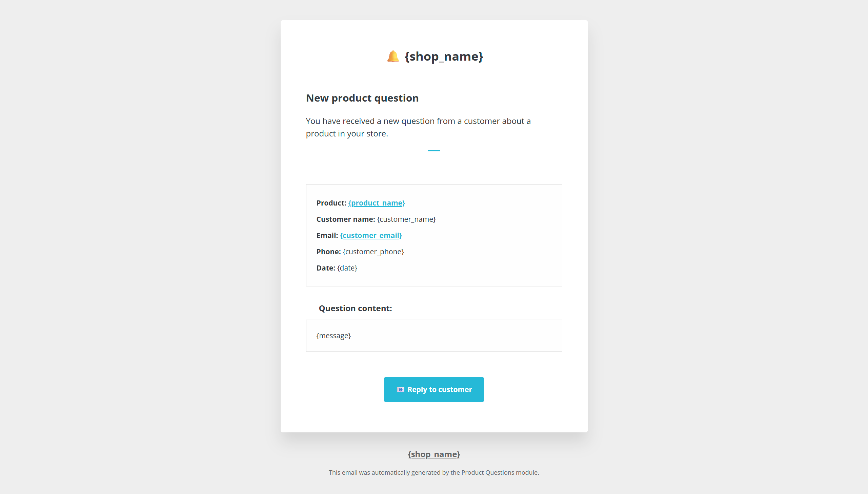Viewport: 868px width, 494px height.
Task: Open the {customer_email} link
Action: 371,235
